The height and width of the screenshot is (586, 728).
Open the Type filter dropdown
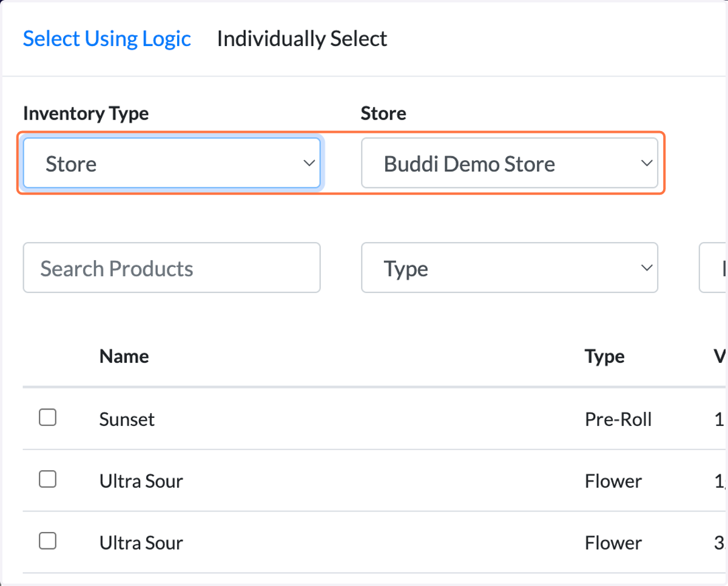pyautogui.click(x=510, y=268)
